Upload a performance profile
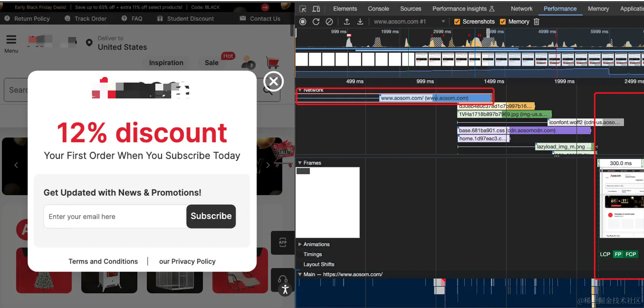The width and height of the screenshot is (644, 308). pos(347,22)
